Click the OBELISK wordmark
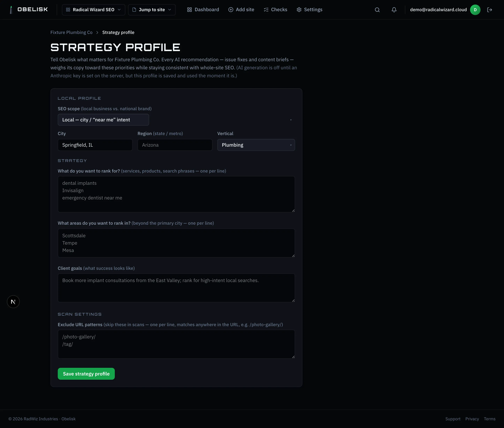Image resolution: width=504 pixels, height=428 pixels. [x=33, y=9]
